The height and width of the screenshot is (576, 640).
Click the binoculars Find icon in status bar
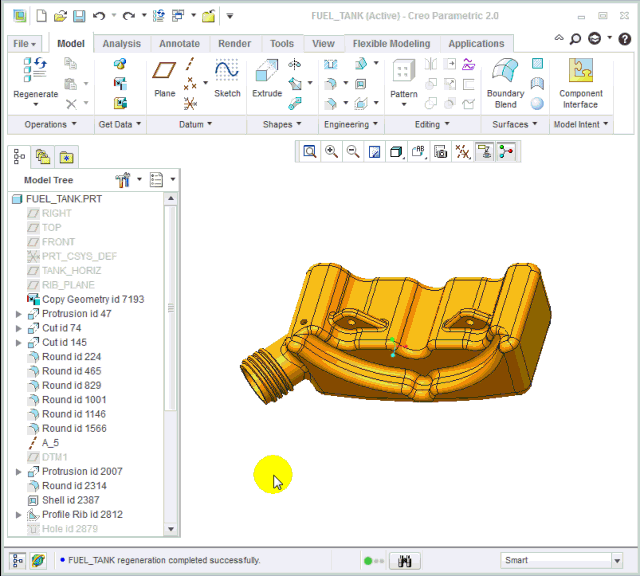pyautogui.click(x=404, y=561)
